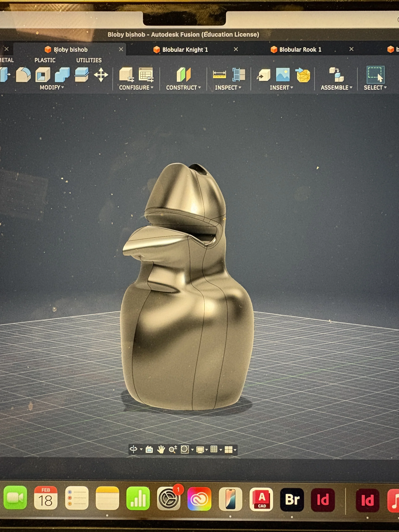The height and width of the screenshot is (532, 399).
Task: Select the Fillet tool icon
Action: click(x=23, y=75)
